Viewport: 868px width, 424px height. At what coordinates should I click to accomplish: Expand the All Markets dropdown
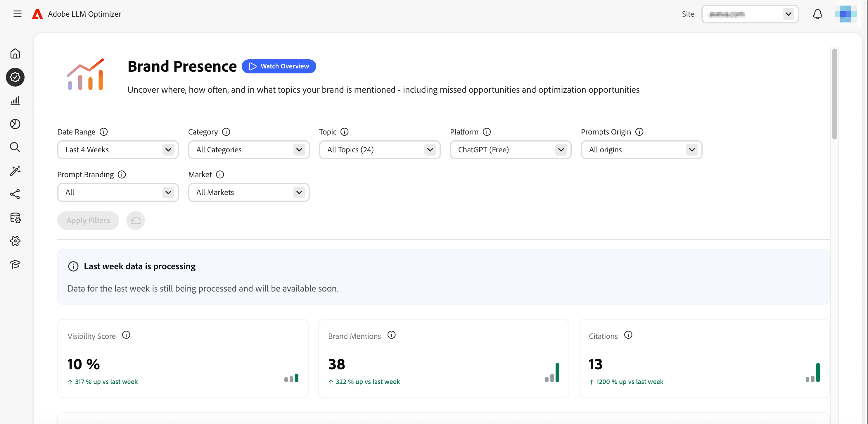(249, 192)
